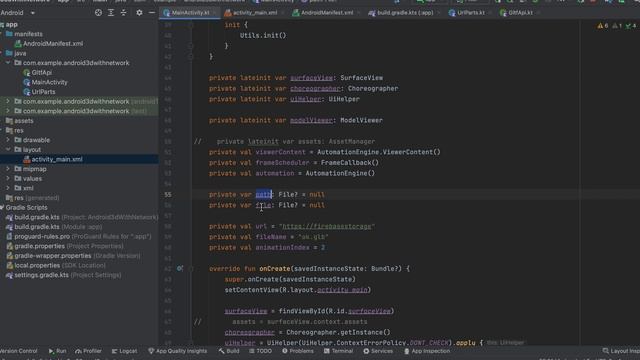Open proguard-rules.pro file
This screenshot has width=640, height=360.
click(78, 236)
